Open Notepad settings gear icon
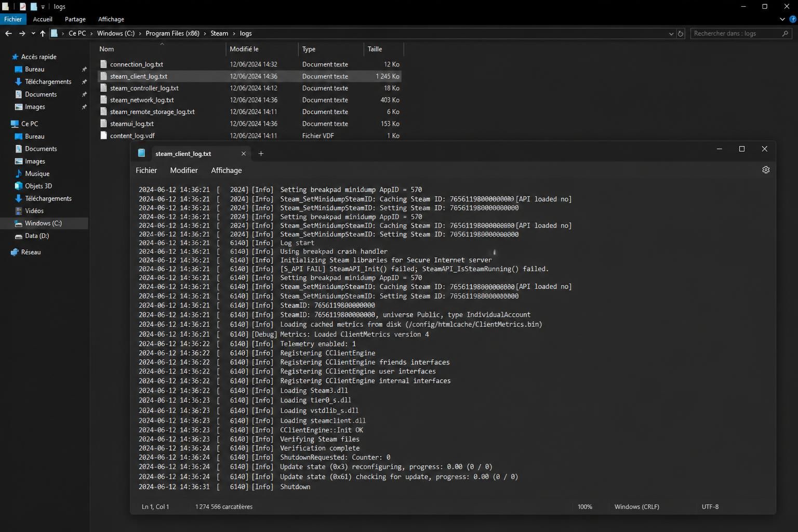The width and height of the screenshot is (798, 532). click(766, 170)
